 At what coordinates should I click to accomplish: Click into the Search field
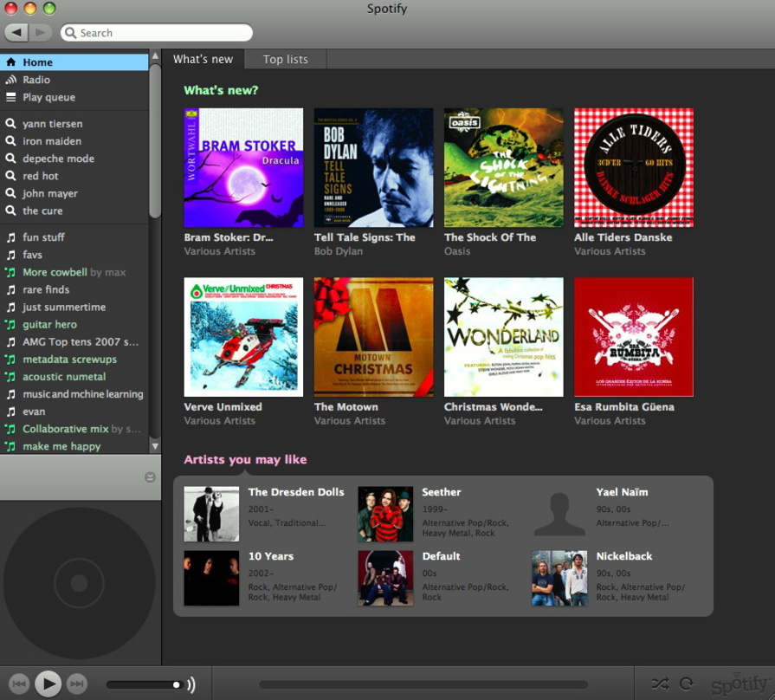point(156,33)
